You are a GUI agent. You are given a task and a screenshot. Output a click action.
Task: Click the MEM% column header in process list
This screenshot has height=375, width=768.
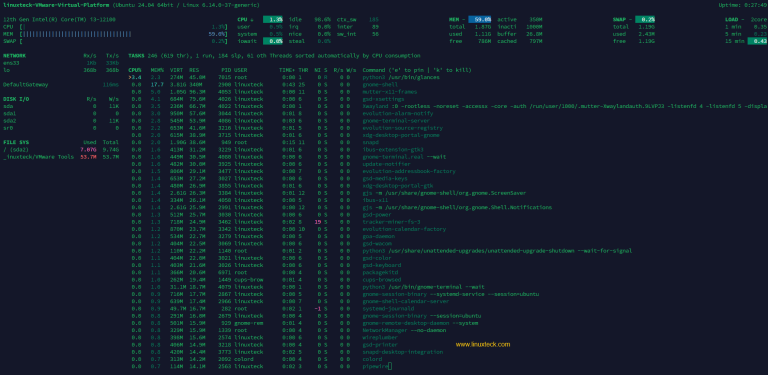[x=157, y=70]
